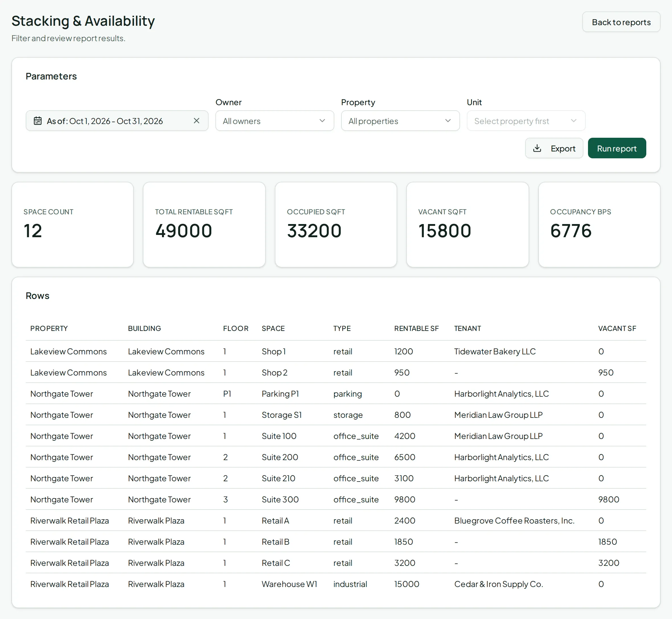Open the Owner dropdown showing All owners

click(x=275, y=121)
